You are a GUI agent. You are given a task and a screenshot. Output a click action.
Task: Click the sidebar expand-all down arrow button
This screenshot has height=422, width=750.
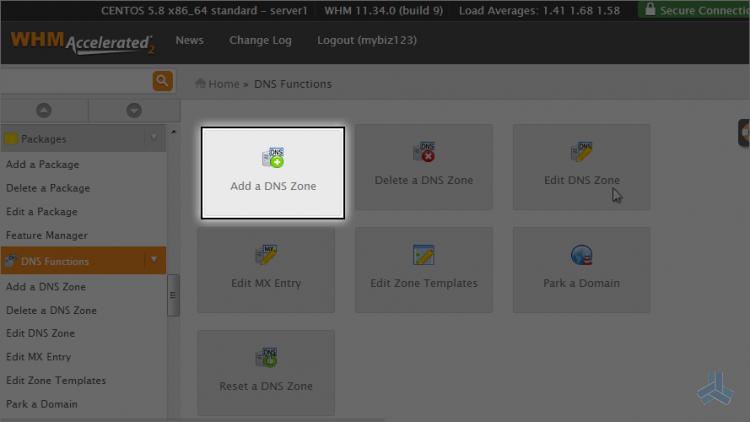134,111
